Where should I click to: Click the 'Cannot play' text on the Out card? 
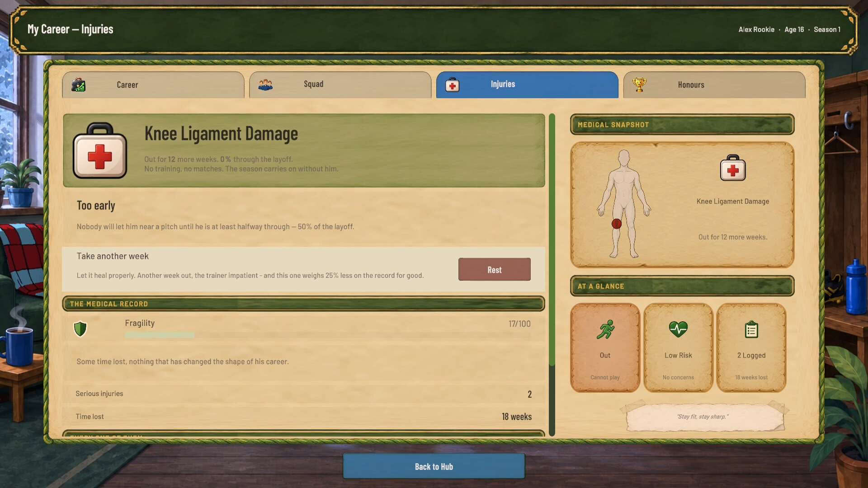tap(605, 377)
